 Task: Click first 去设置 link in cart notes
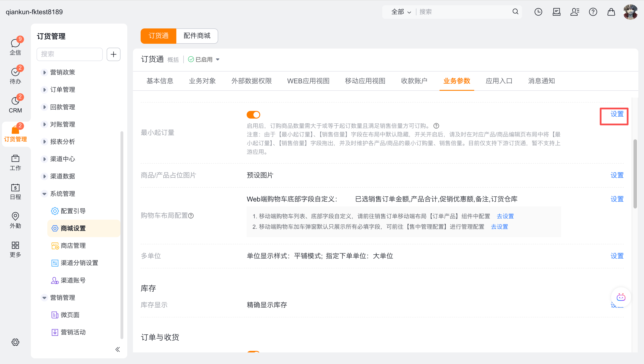(505, 216)
